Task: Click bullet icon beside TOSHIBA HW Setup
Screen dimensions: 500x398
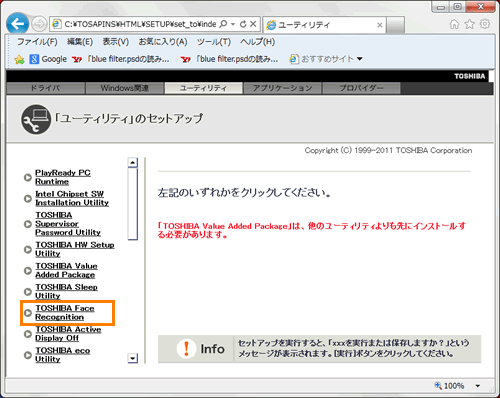Action: tap(28, 250)
